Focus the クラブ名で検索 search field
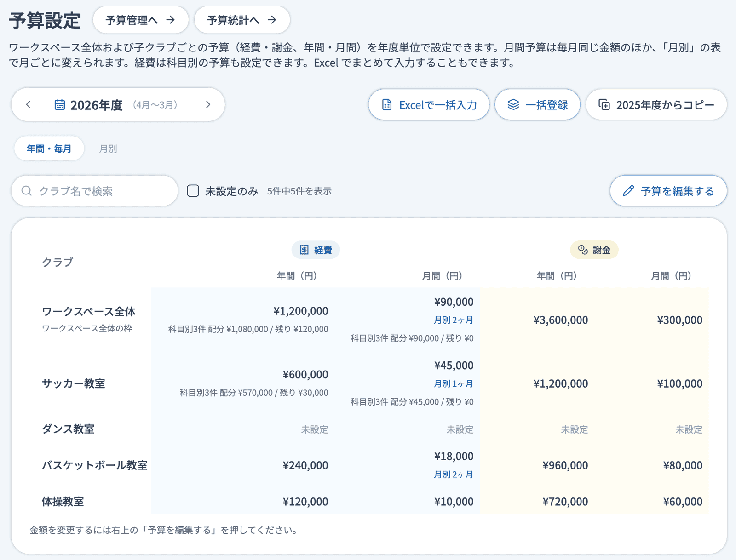This screenshot has width=736, height=560. 95,191
